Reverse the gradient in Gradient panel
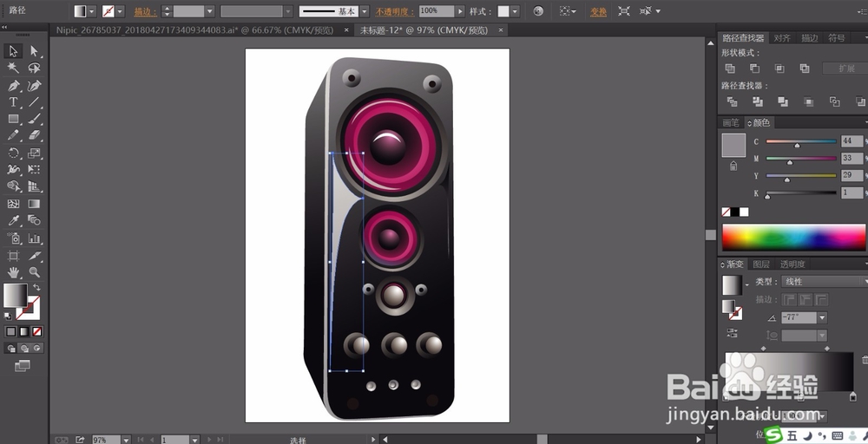This screenshot has width=868, height=444. (x=733, y=333)
